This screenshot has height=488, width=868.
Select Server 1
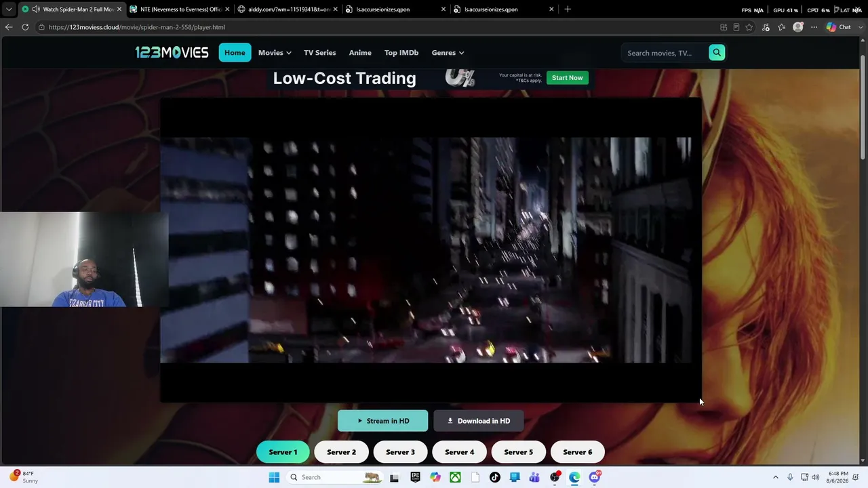(x=283, y=452)
